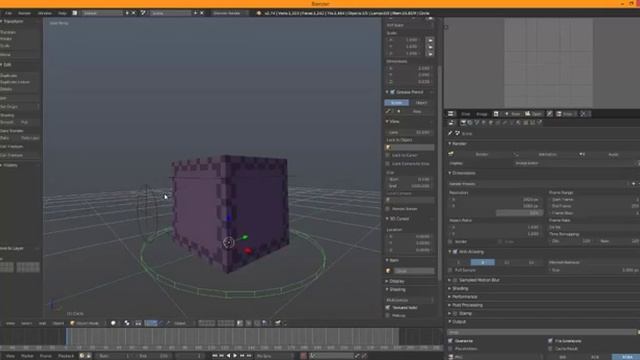The height and width of the screenshot is (360, 640).
Task: Click the Texture tab icon
Action: [526, 122]
